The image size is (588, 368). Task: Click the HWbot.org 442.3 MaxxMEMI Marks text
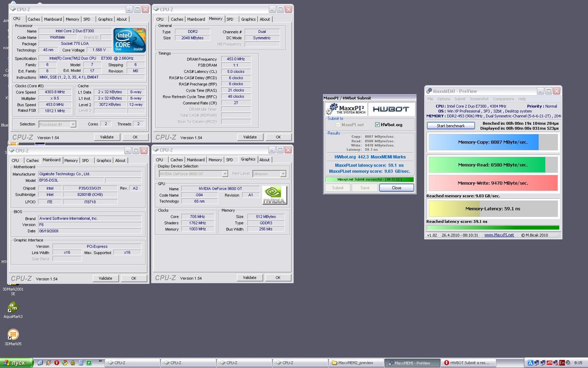[x=370, y=157]
